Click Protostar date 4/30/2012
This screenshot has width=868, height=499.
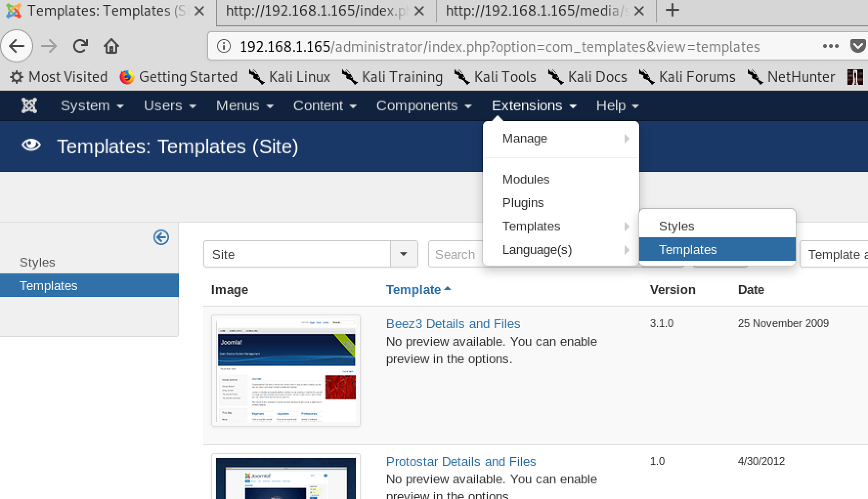click(761, 461)
